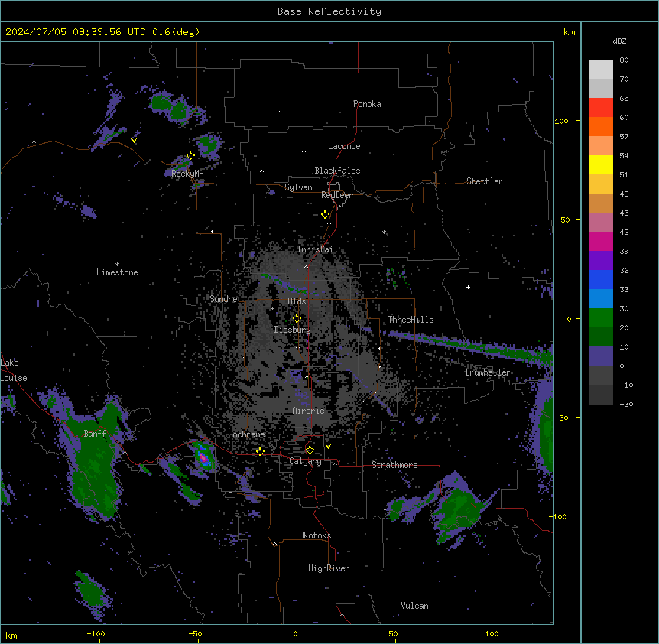Click the Olds town label

[x=297, y=301]
